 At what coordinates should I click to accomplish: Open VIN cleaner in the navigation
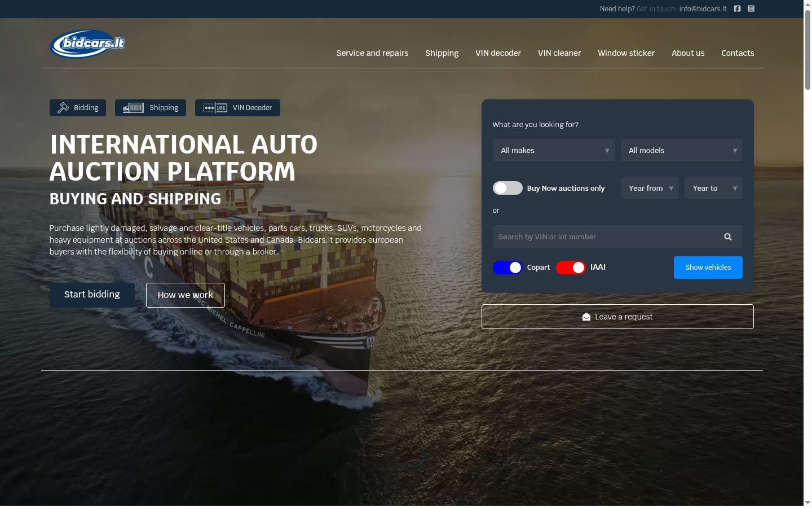click(559, 53)
